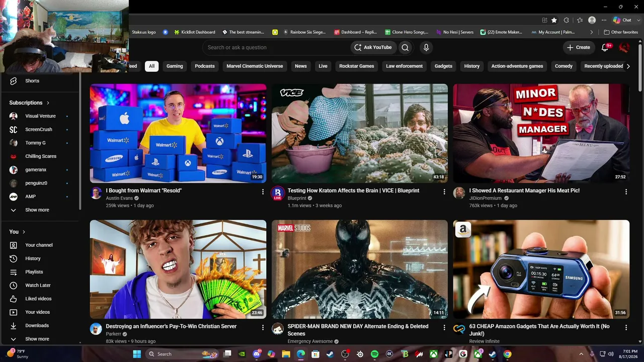Click the Blueprint channel avatar
The width and height of the screenshot is (644, 362).
point(278,194)
